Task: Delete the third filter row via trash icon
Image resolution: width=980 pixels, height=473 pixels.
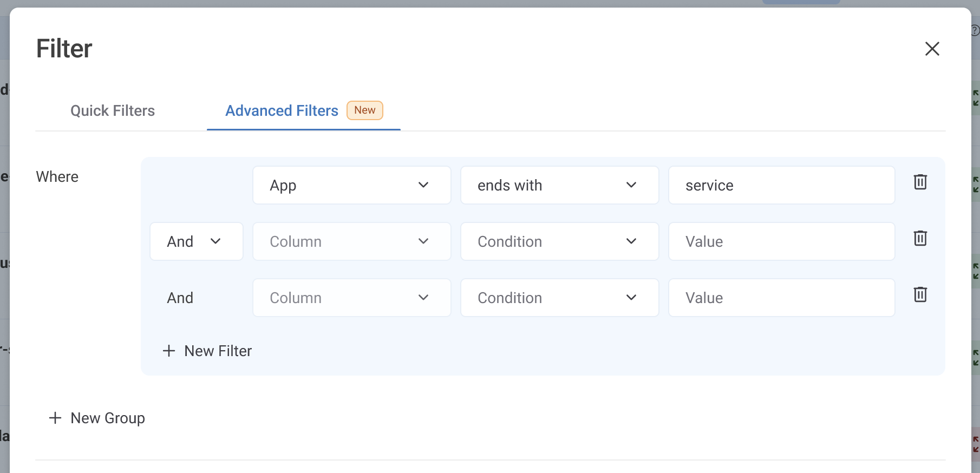Action: pos(920,295)
